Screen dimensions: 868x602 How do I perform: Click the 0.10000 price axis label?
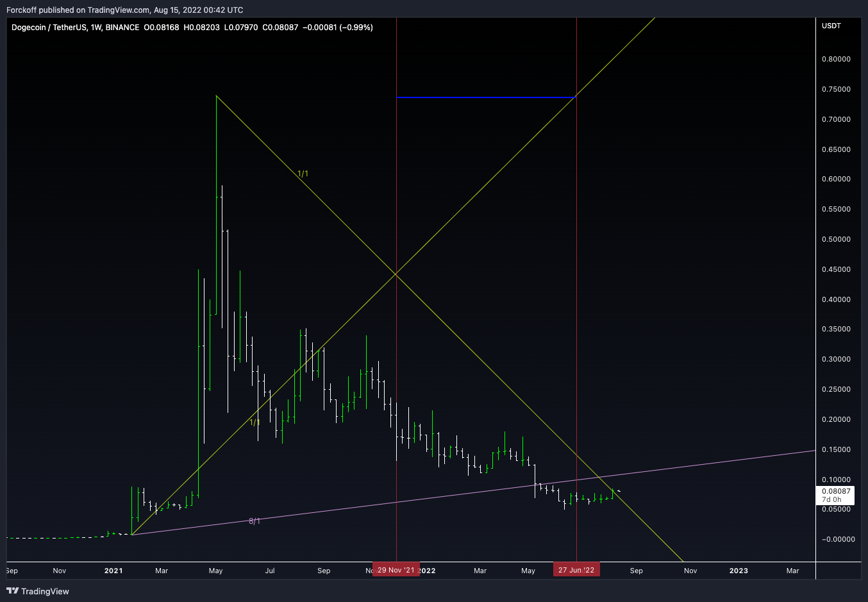(836, 480)
